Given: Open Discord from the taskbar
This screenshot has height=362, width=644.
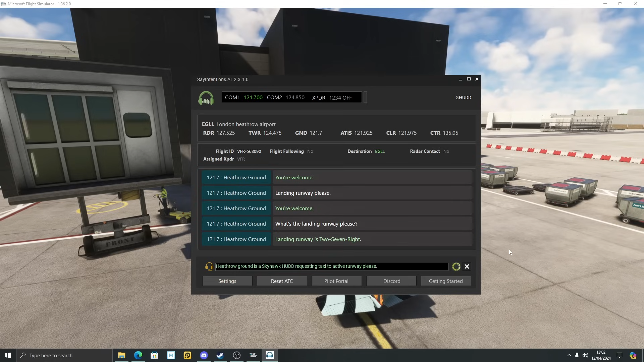Looking at the screenshot, I should 204,355.
